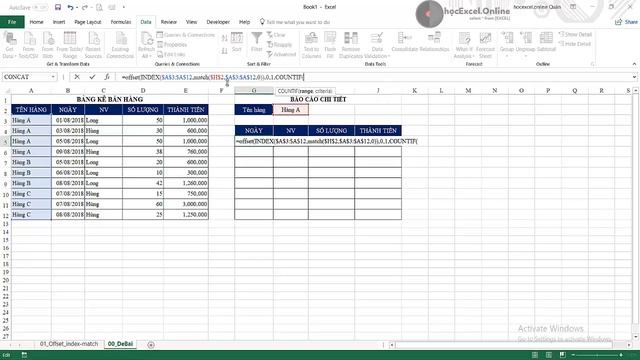Click the Flash Fill icon
Viewport: 640px width, 360px height.
point(330,45)
